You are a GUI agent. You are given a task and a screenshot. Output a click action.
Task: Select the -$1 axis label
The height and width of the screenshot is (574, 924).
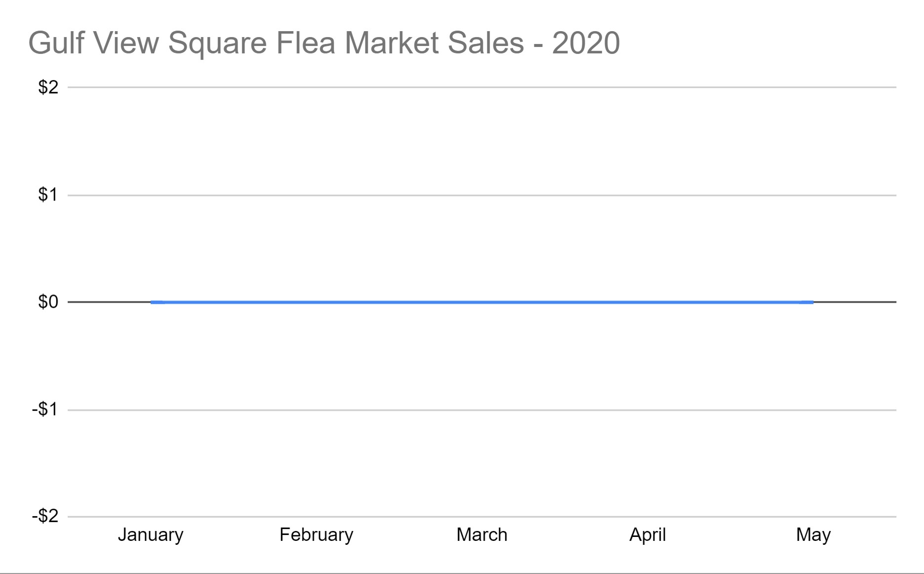point(45,410)
